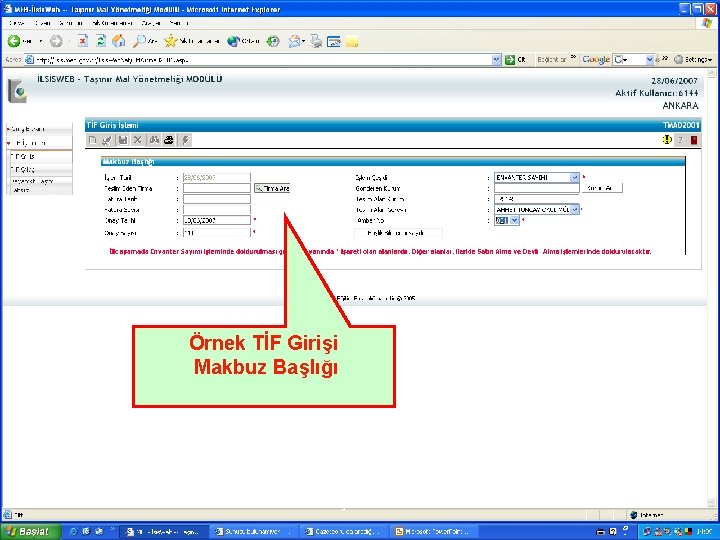
Task: Click the Fatura Tarihi input field
Action: point(217,199)
